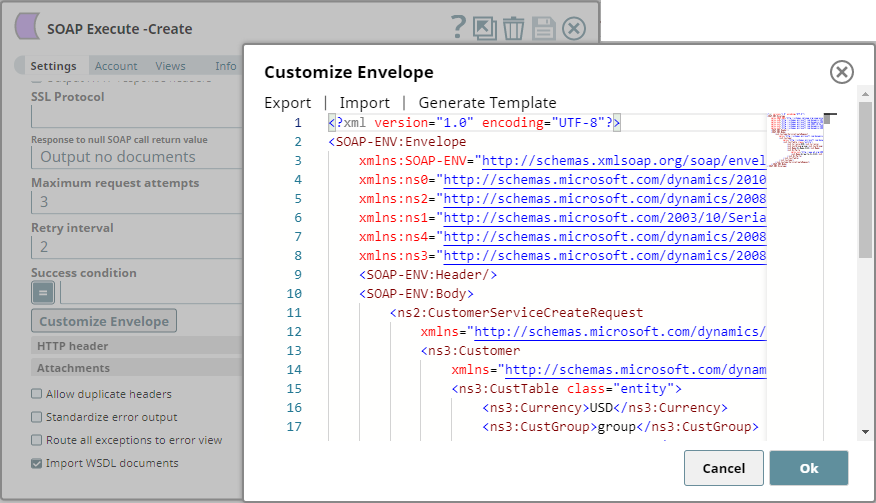Image resolution: width=876 pixels, height=503 pixels.
Task: Expand the Attachments section
Action: (73, 368)
